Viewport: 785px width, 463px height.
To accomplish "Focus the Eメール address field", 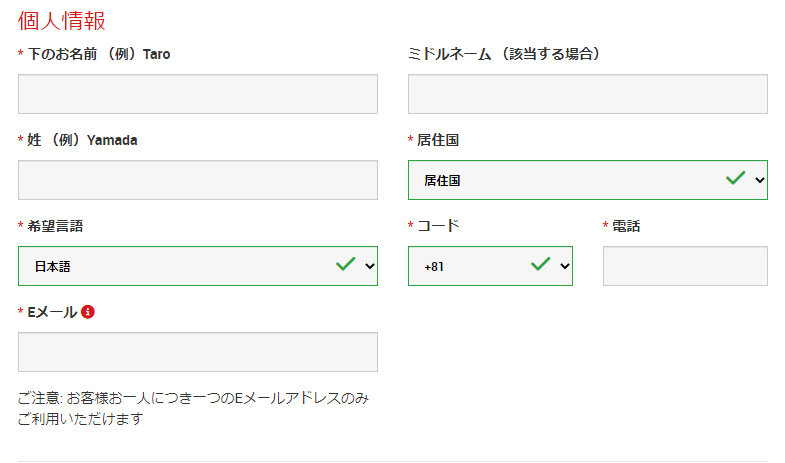I will 198,352.
